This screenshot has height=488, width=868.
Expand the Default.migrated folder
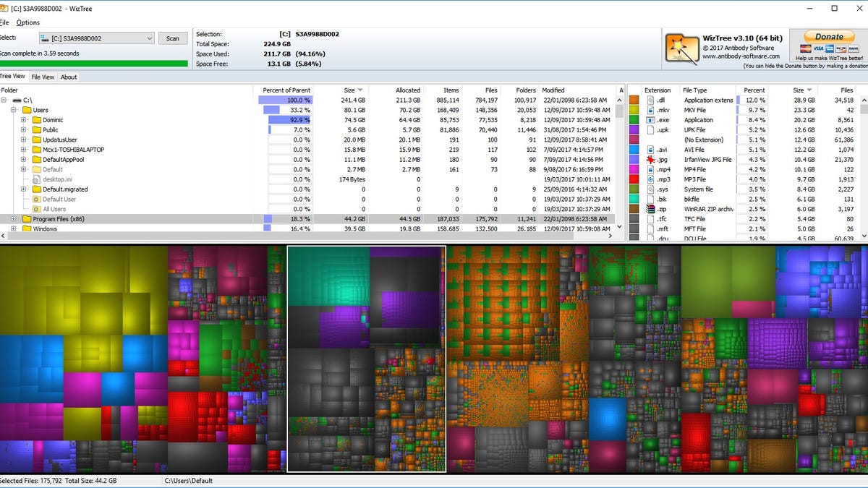23,189
